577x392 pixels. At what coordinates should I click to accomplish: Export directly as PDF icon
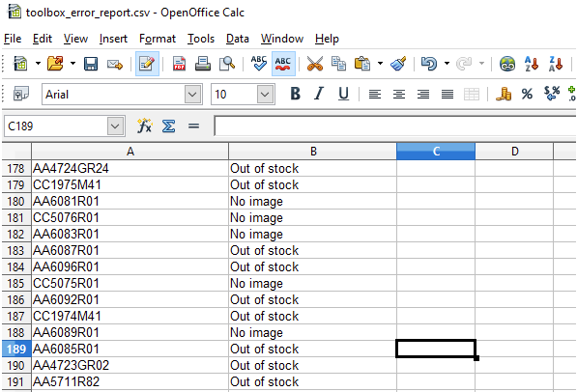(179, 64)
